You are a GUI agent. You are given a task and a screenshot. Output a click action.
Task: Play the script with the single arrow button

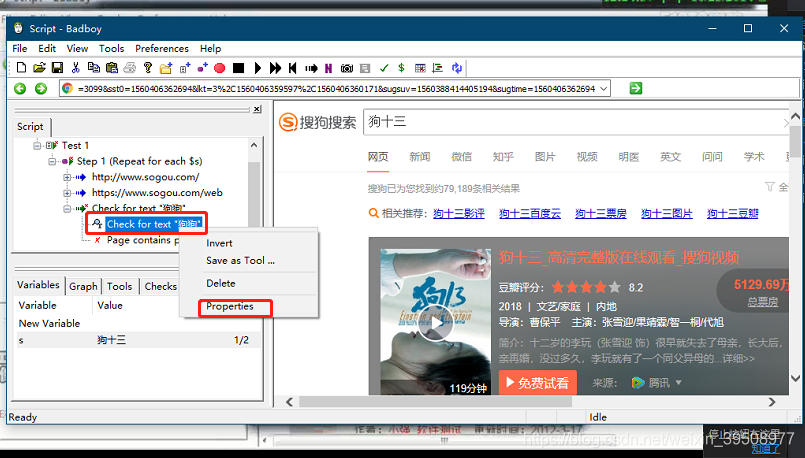tap(258, 68)
